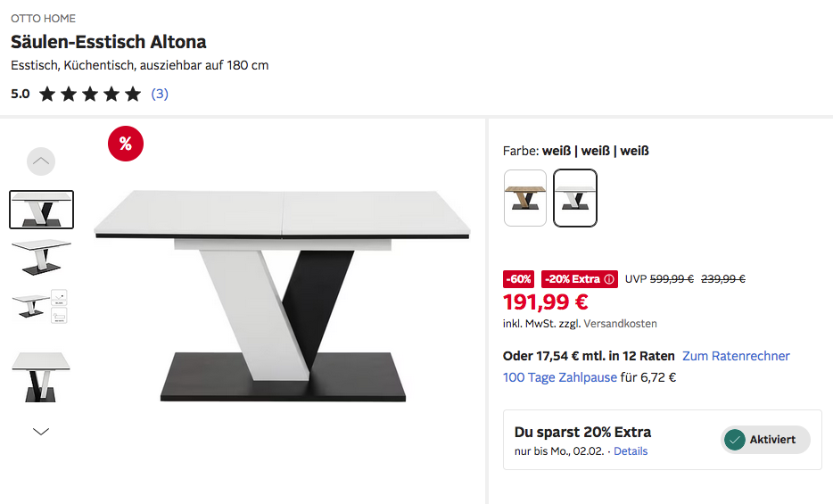
Task: Select the oak wood color variant
Action: 525,198
